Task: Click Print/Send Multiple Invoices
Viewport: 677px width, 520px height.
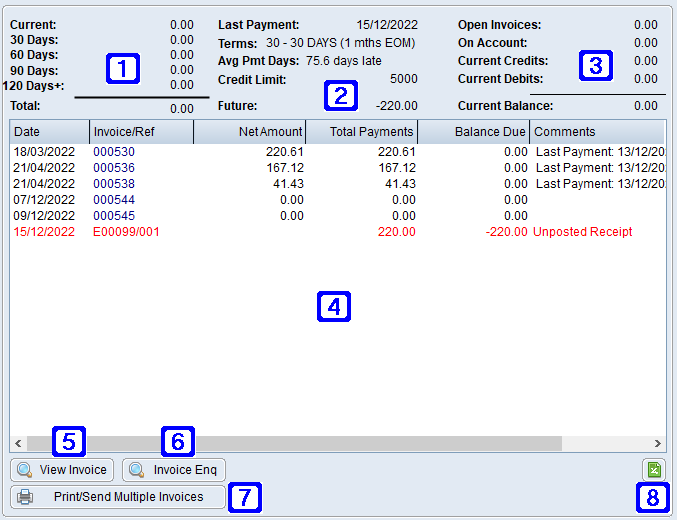Action: 118,497
